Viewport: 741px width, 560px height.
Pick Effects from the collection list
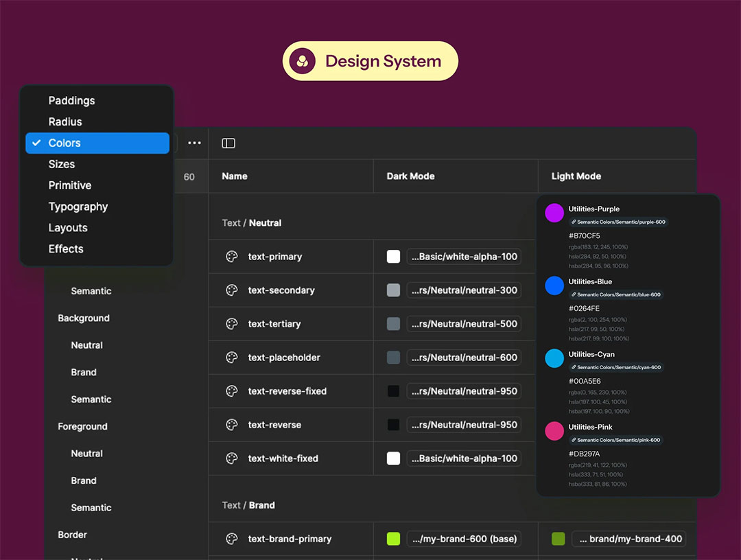[x=66, y=249]
